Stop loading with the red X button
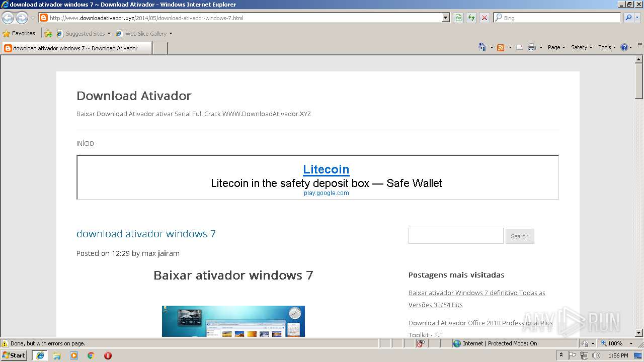 point(485,18)
